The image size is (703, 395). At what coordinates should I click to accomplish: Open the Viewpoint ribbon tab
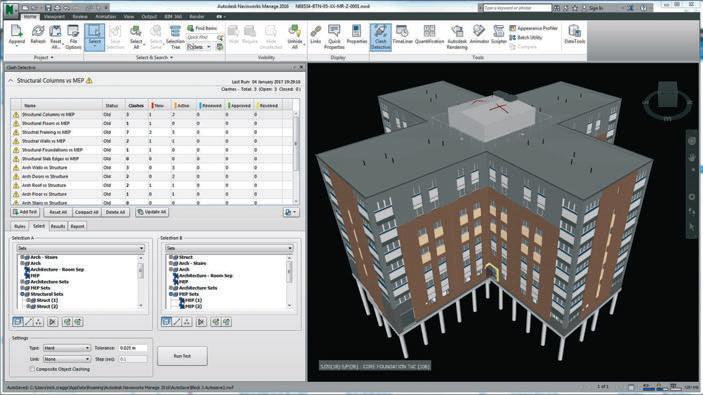pyautogui.click(x=54, y=17)
